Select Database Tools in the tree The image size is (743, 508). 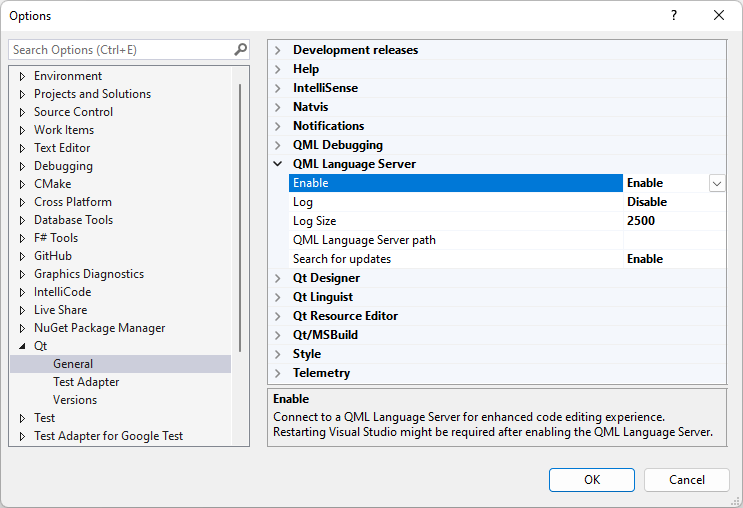coord(73,220)
